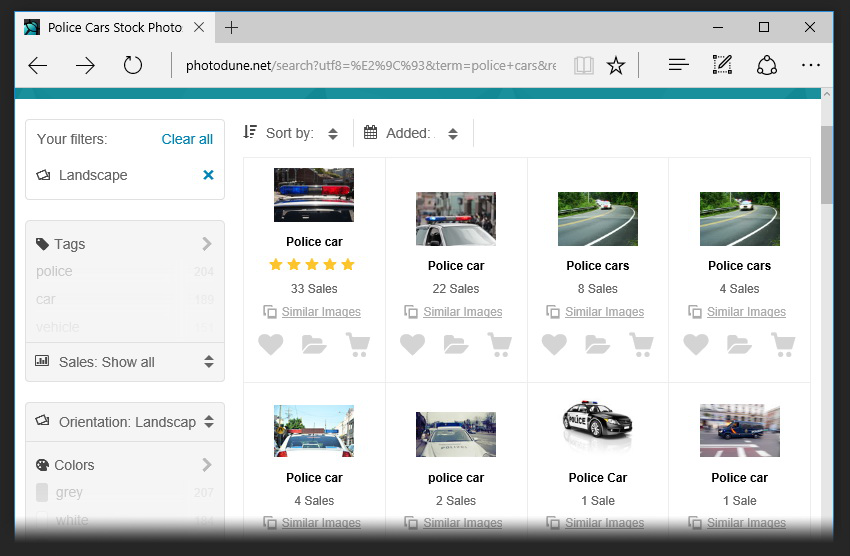Favorite the 33 Sales Police car photo
This screenshot has width=850, height=556.
[x=271, y=345]
